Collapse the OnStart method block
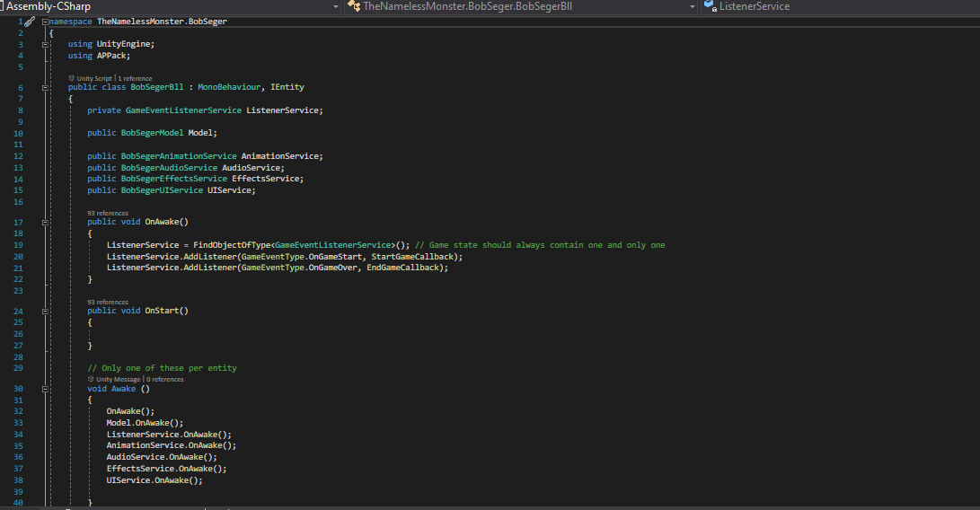Image resolution: width=980 pixels, height=510 pixels. (45, 311)
